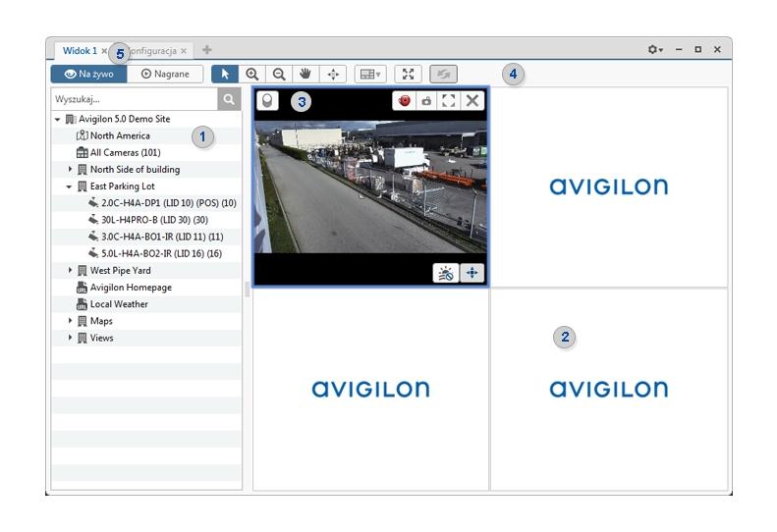Close the Widok 1 tab

tap(104, 50)
